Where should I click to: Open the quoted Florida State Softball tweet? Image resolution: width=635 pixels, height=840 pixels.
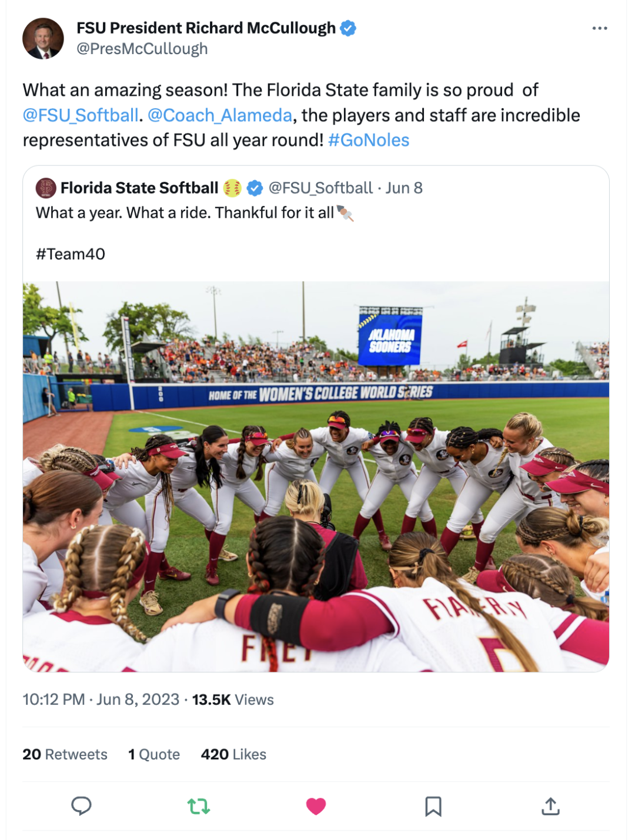(316, 224)
